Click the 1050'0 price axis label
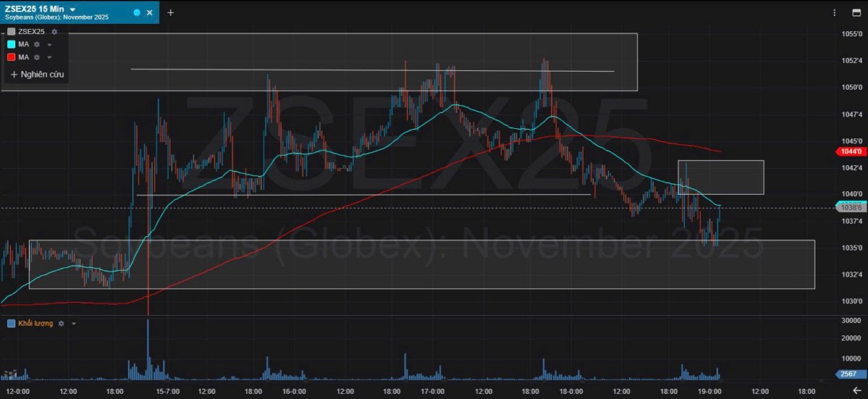Viewport: 868px width, 399px height. click(851, 87)
